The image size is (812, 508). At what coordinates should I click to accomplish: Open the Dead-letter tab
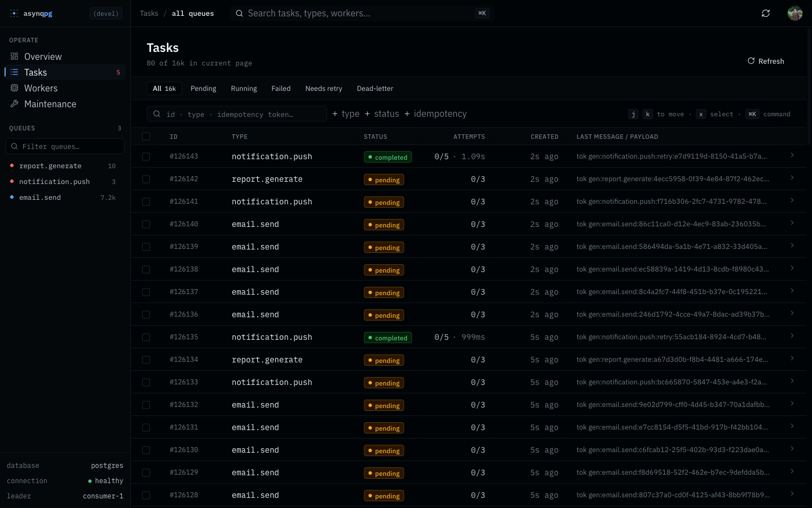(x=375, y=89)
